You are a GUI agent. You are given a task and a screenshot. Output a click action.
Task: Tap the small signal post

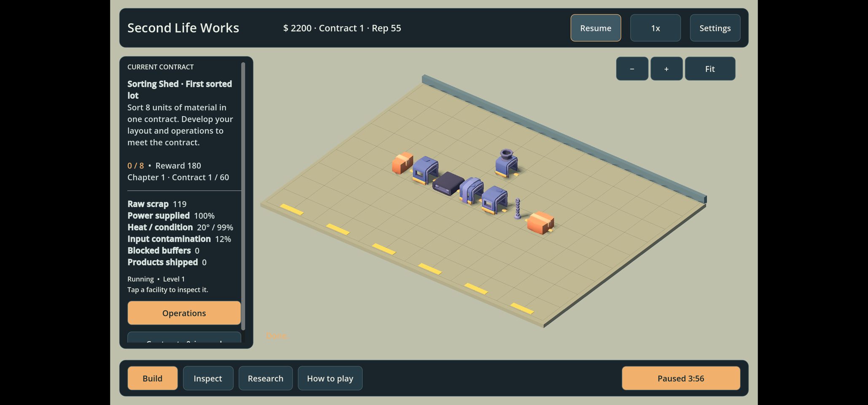518,209
